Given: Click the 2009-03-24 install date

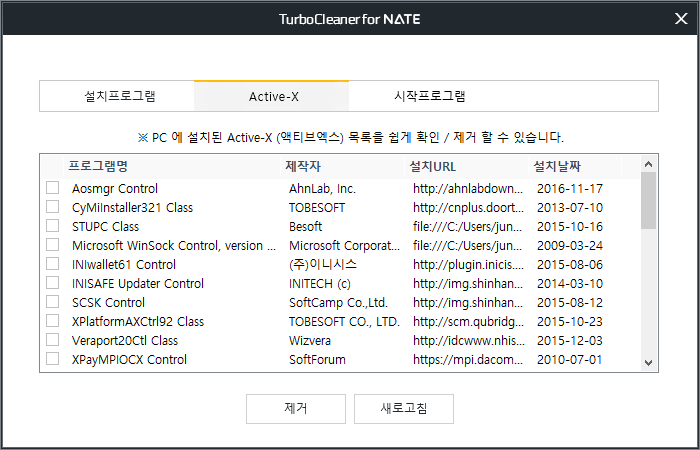Looking at the screenshot, I should click(570, 246).
